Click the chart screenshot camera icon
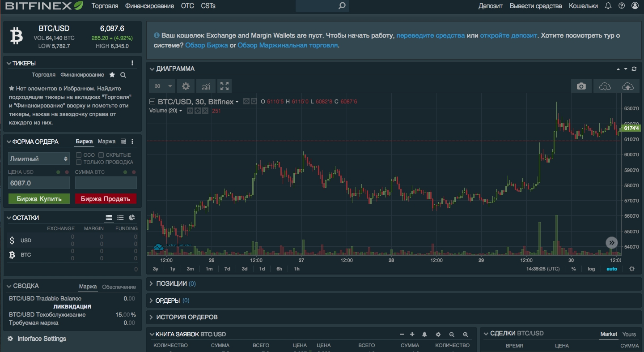Image resolution: width=644 pixels, height=352 pixels. pyautogui.click(x=581, y=86)
